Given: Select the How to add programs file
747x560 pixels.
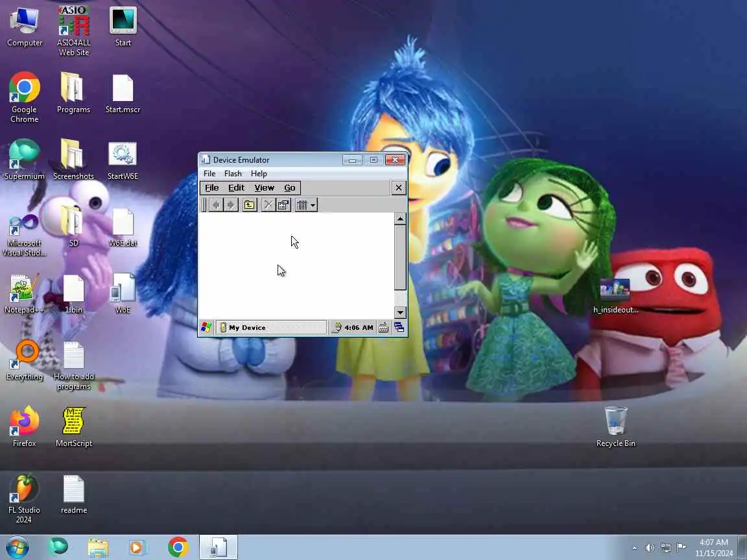Looking at the screenshot, I should pyautogui.click(x=73, y=365).
